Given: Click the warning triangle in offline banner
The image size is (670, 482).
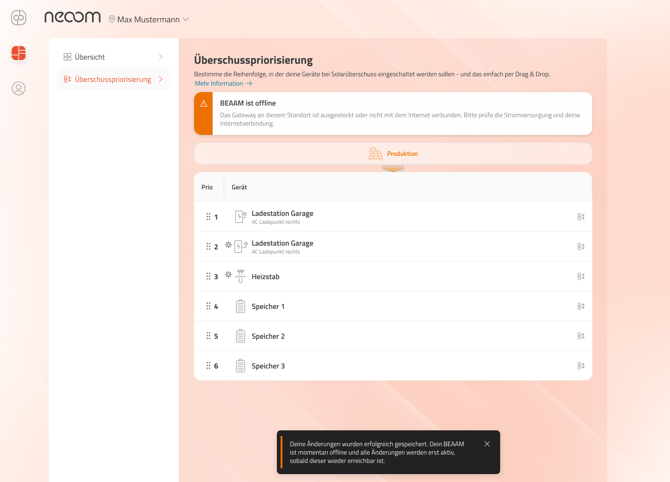Looking at the screenshot, I should [x=204, y=104].
